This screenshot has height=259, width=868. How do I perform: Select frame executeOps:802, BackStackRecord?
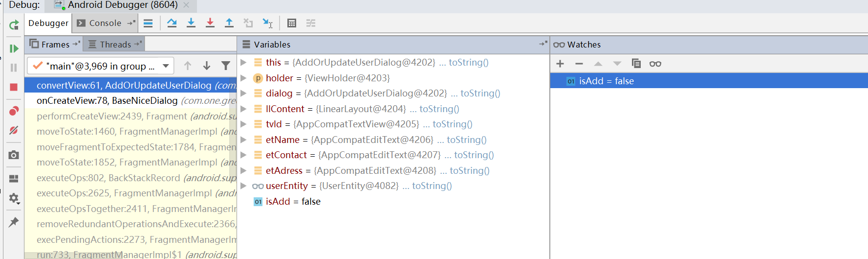point(130,178)
